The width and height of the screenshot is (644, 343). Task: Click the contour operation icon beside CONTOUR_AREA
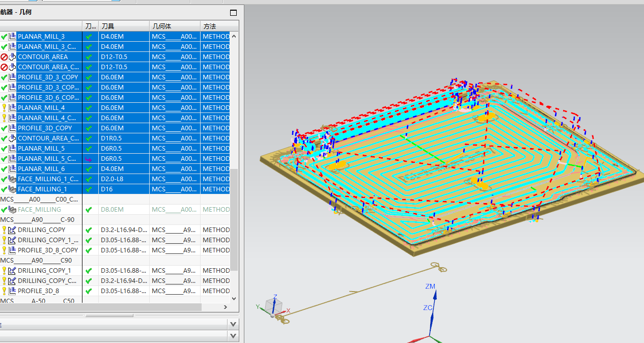coord(13,57)
